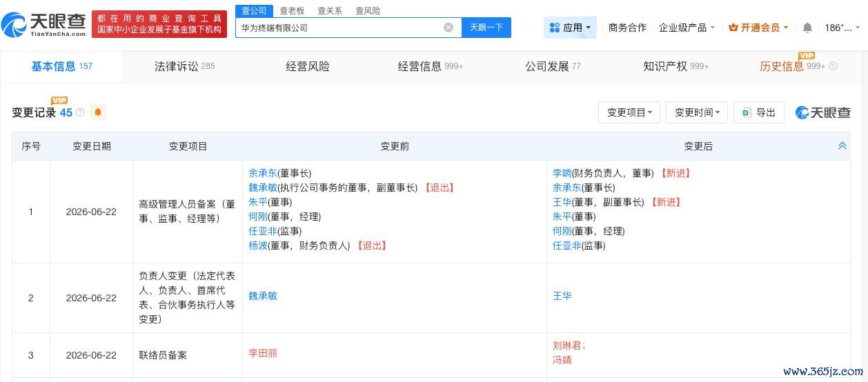
Task: Open 魏承敏 link in the 负责人变更 row
Action: coord(263,296)
